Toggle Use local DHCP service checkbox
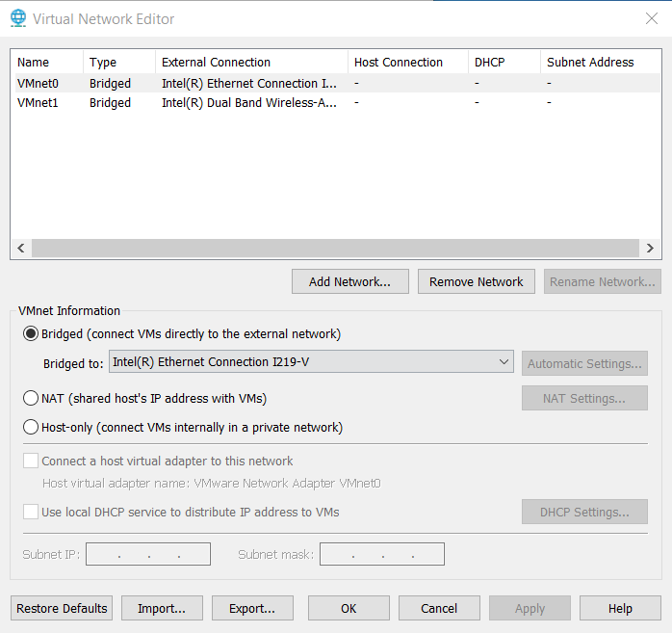Image resolution: width=672 pixels, height=633 pixels. pyautogui.click(x=31, y=512)
